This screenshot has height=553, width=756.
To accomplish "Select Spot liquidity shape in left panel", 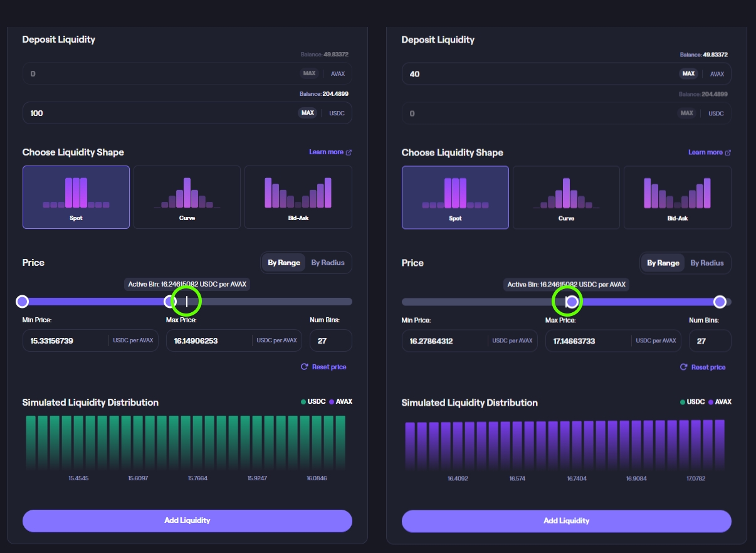I will click(x=76, y=197).
